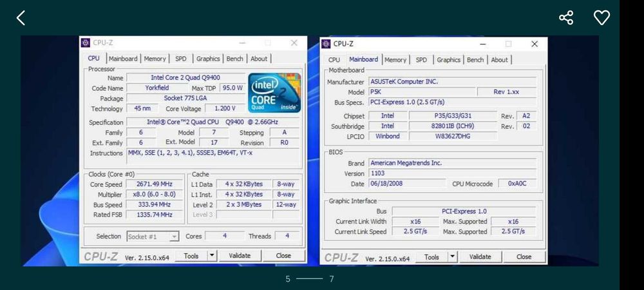This screenshot has height=290, width=644.
Task: Click the 95.0 W Max TDP value
Action: (x=232, y=88)
